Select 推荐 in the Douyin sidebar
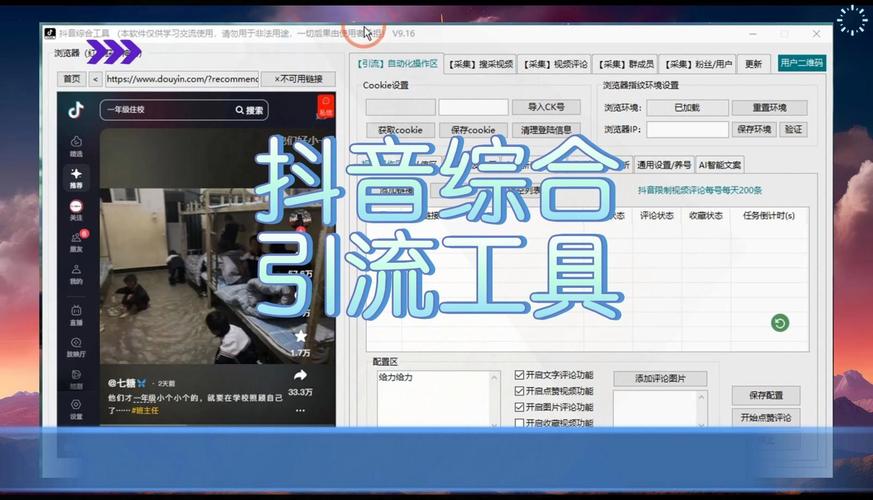This screenshot has height=500, width=873. pos(76,179)
